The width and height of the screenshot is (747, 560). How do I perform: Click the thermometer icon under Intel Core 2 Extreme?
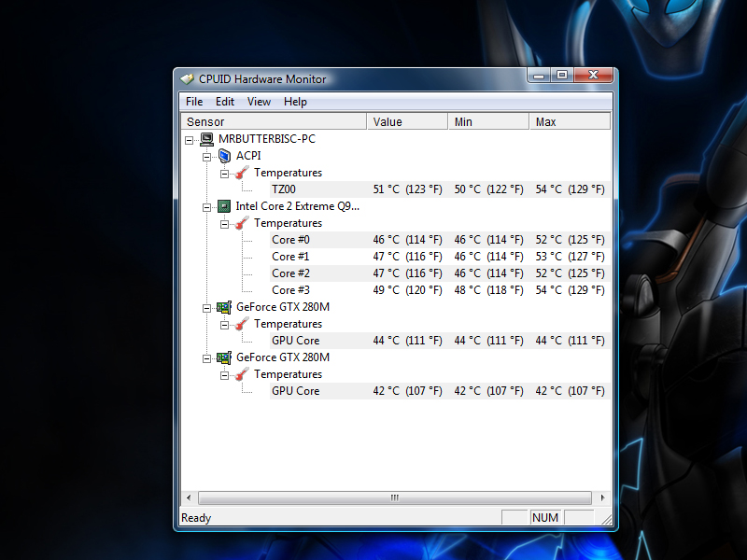(242, 223)
